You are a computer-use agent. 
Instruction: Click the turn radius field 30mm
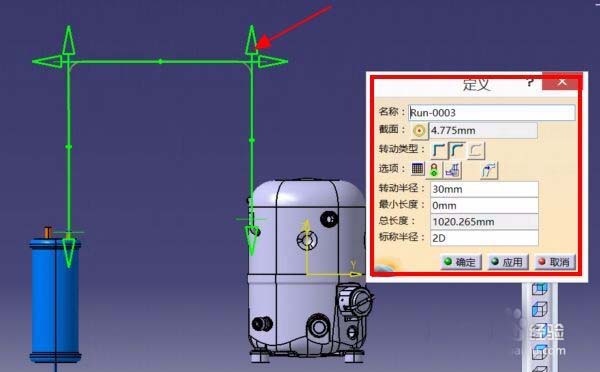click(484, 189)
